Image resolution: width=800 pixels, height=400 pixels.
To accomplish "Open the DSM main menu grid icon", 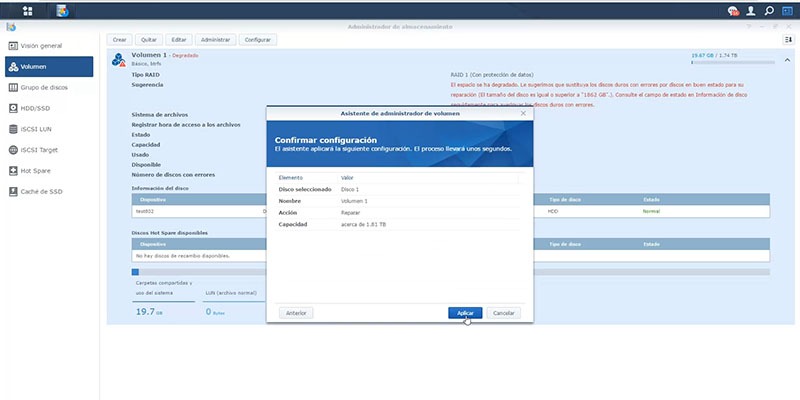I will [28, 11].
